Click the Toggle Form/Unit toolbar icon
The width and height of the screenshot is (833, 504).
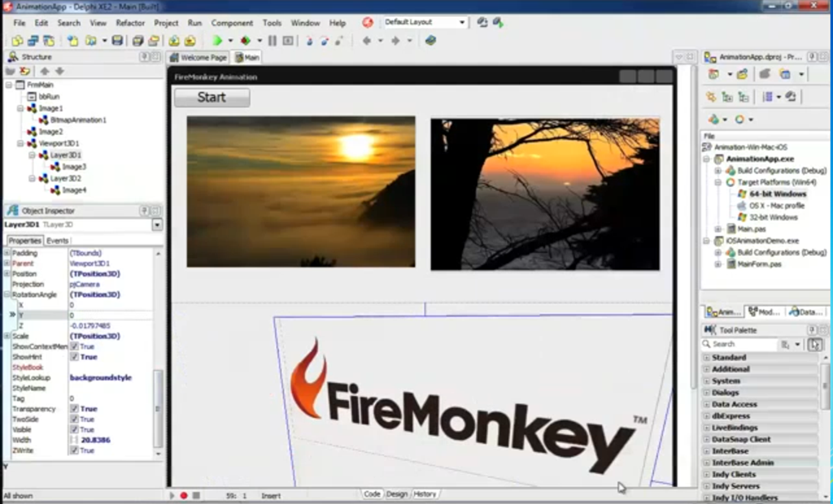pyautogui.click(x=48, y=41)
